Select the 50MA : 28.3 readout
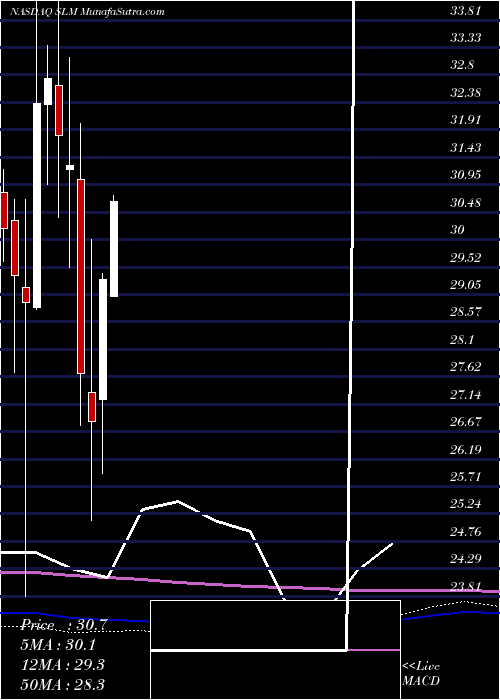Image resolution: width=500 pixels, height=700 pixels. coord(63,684)
